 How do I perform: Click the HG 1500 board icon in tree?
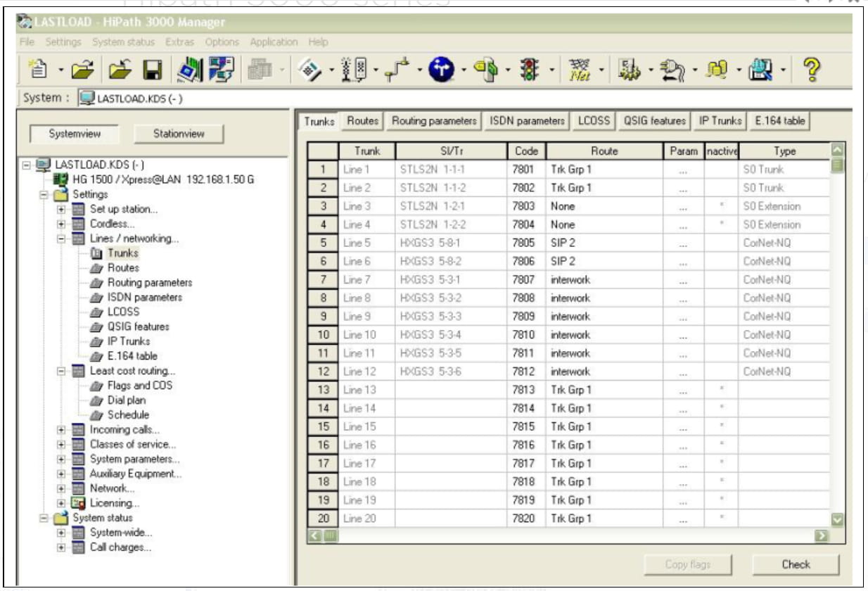point(63,179)
